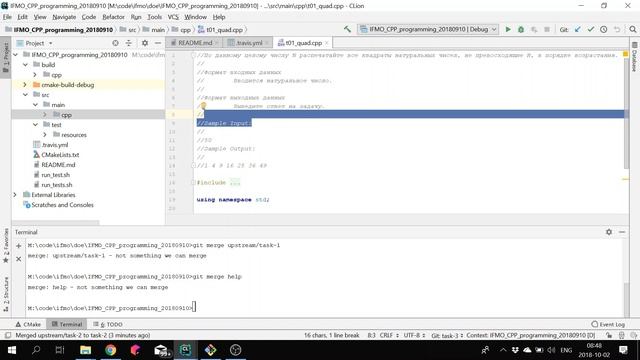The image size is (640, 360).
Task: Expand External Libraries node
Action: [x=15, y=195]
